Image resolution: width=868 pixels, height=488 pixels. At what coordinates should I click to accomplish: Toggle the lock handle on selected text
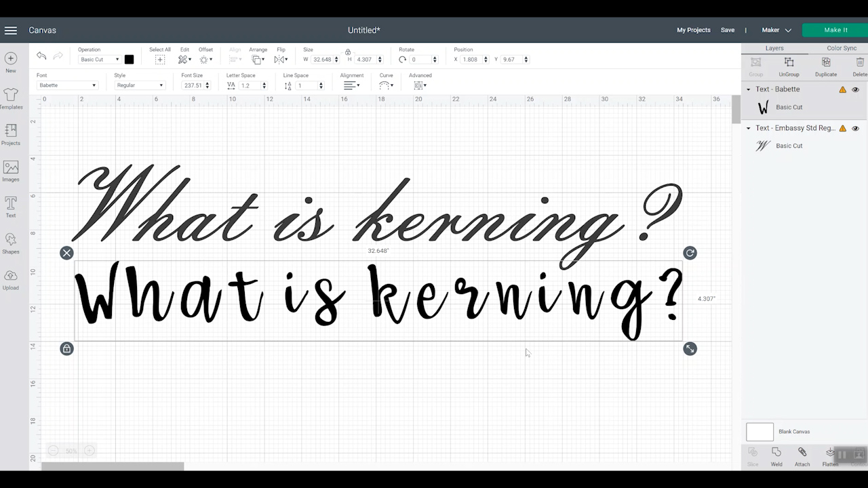(x=66, y=348)
